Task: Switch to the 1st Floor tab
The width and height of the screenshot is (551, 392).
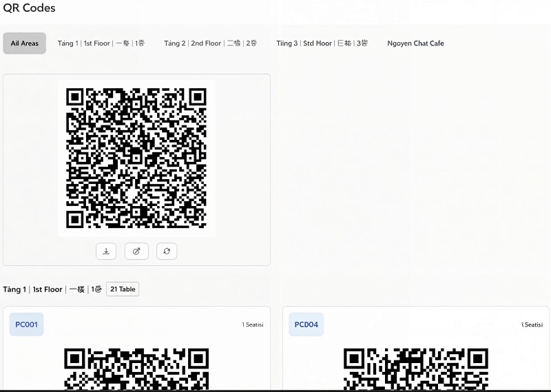Action: click(101, 43)
